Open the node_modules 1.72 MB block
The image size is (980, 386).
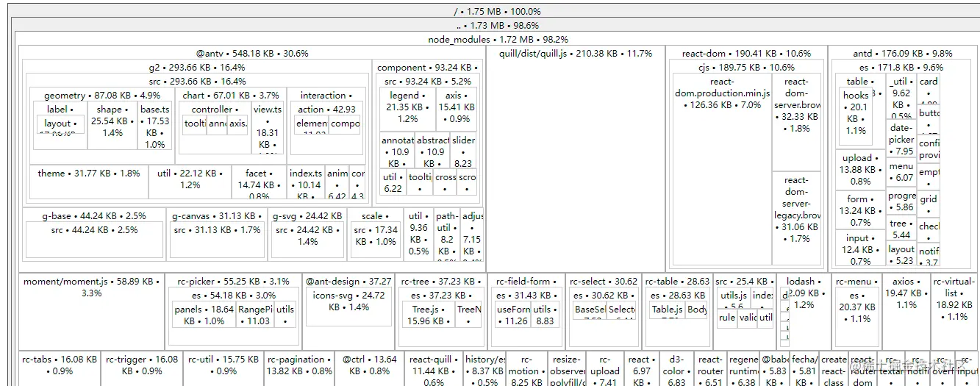coord(498,39)
